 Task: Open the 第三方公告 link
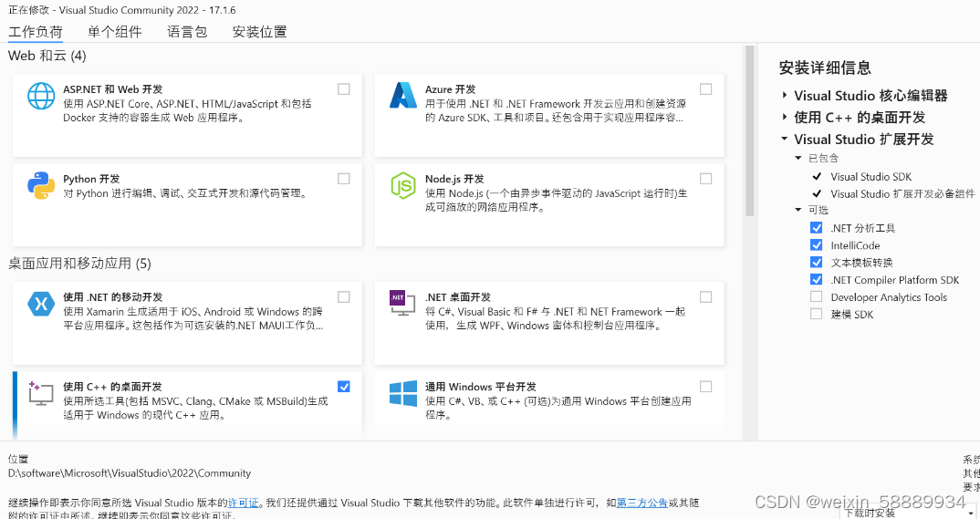point(641,503)
